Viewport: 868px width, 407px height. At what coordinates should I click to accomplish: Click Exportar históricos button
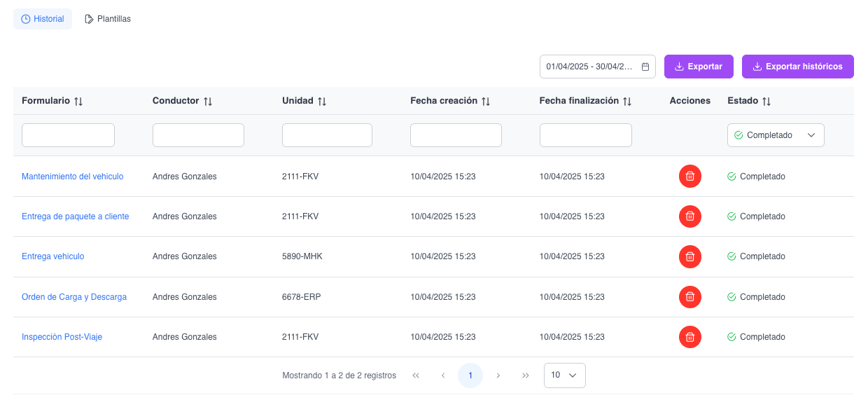coord(797,67)
